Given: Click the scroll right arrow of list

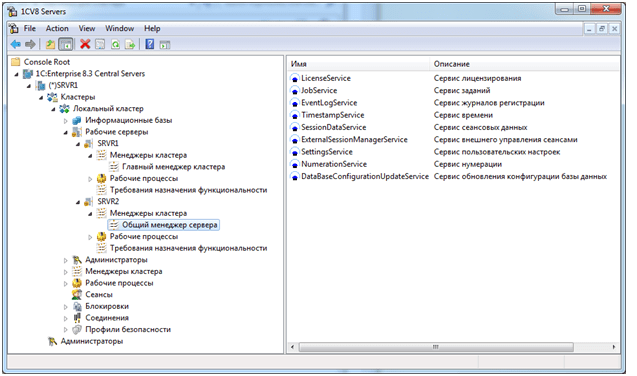Looking at the screenshot, I should (x=614, y=347).
